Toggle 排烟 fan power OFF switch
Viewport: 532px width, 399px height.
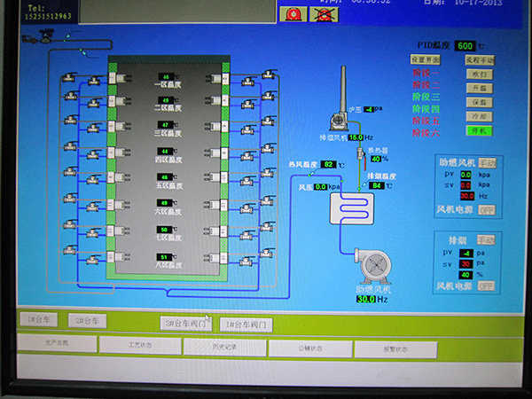tap(486, 286)
